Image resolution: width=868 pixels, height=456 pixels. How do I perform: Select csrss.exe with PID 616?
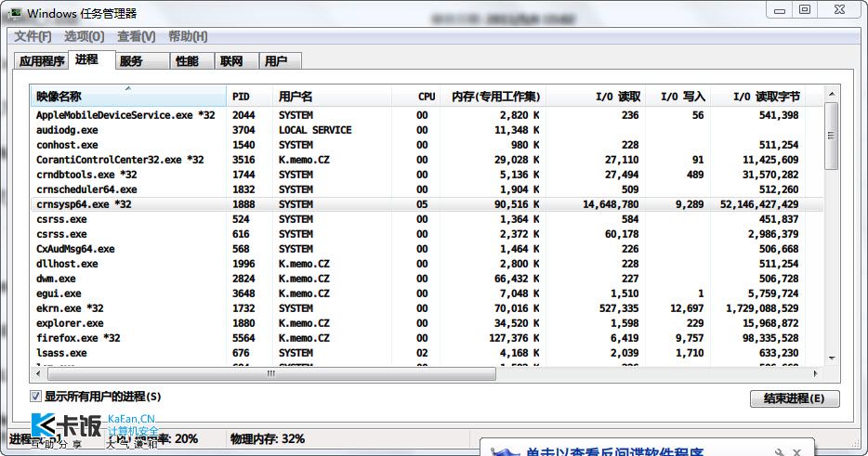pyautogui.click(x=427, y=234)
